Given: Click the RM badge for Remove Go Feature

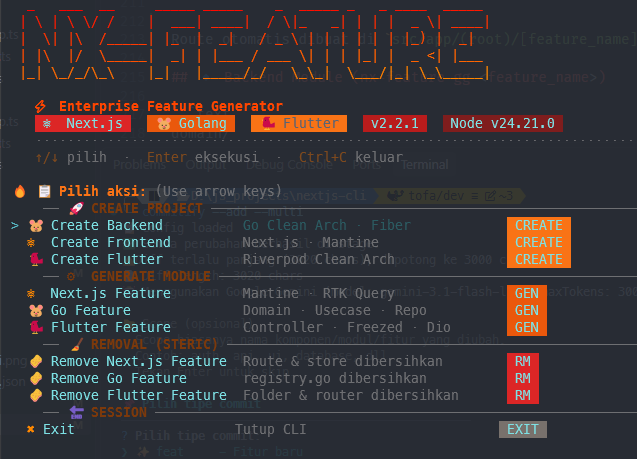Looking at the screenshot, I should [523, 379].
